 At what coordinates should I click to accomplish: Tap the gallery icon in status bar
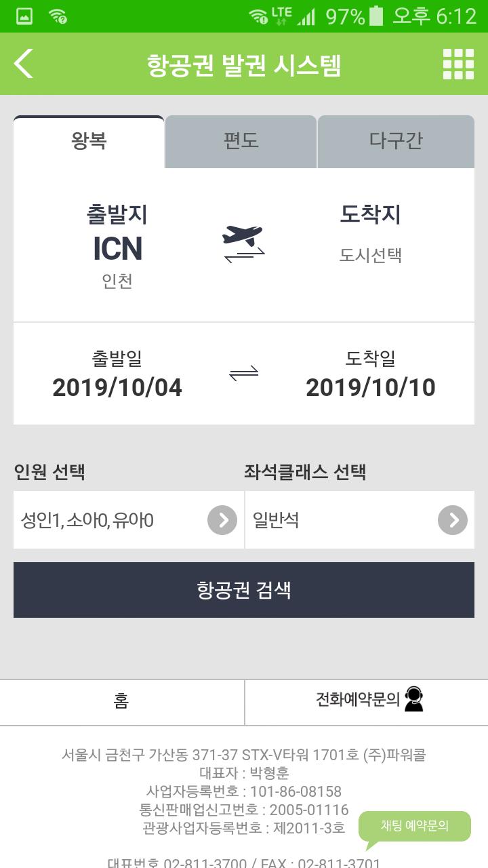click(24, 16)
